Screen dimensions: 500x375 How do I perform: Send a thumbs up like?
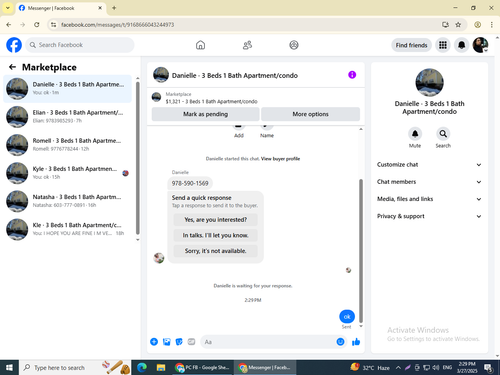click(x=356, y=342)
